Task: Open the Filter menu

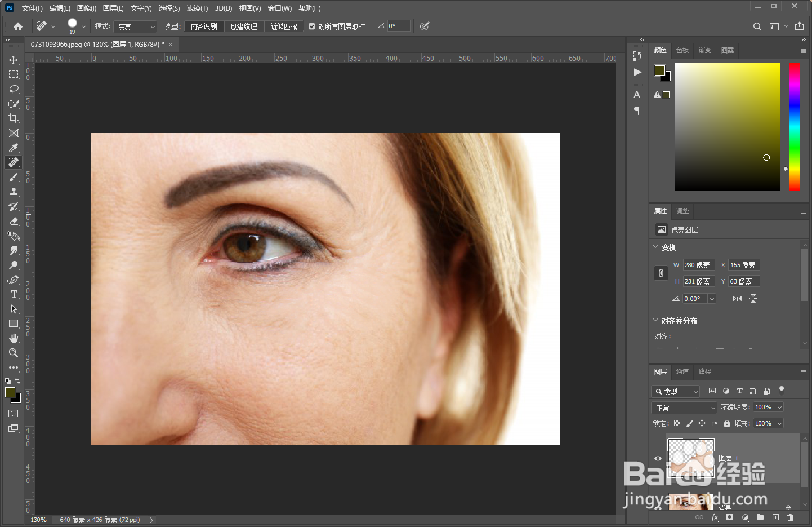Action: 197,8
